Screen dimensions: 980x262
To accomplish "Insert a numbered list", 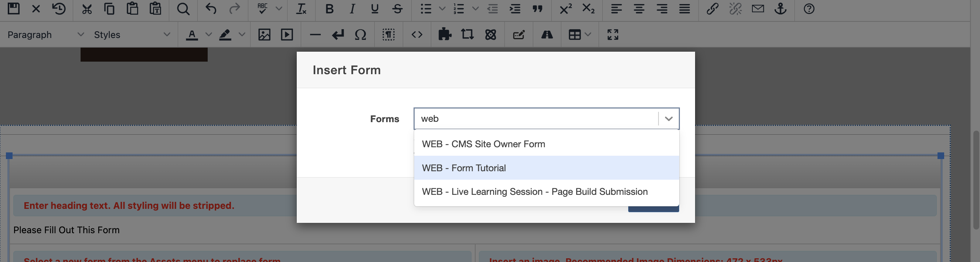I will (459, 9).
